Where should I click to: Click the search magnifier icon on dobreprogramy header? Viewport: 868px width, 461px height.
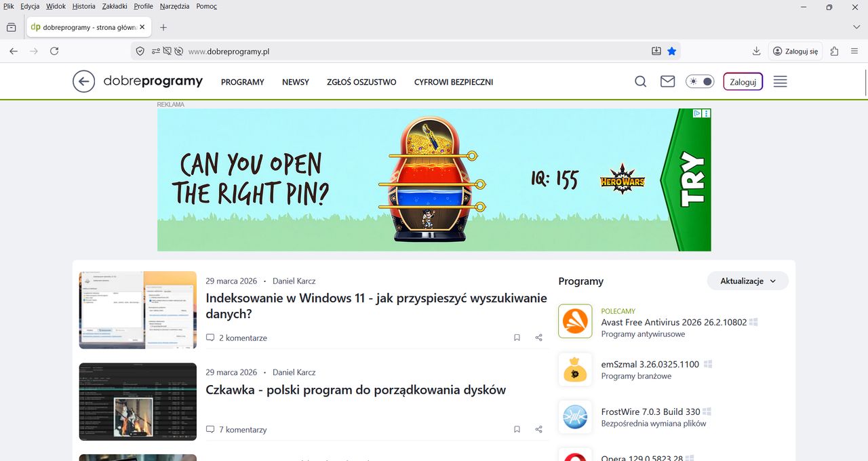coord(640,81)
